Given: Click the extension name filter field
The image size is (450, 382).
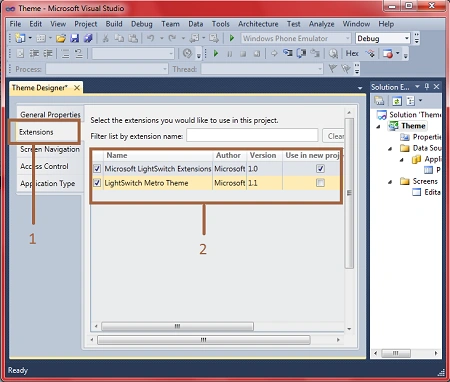Looking at the screenshot, I should pyautogui.click(x=252, y=136).
